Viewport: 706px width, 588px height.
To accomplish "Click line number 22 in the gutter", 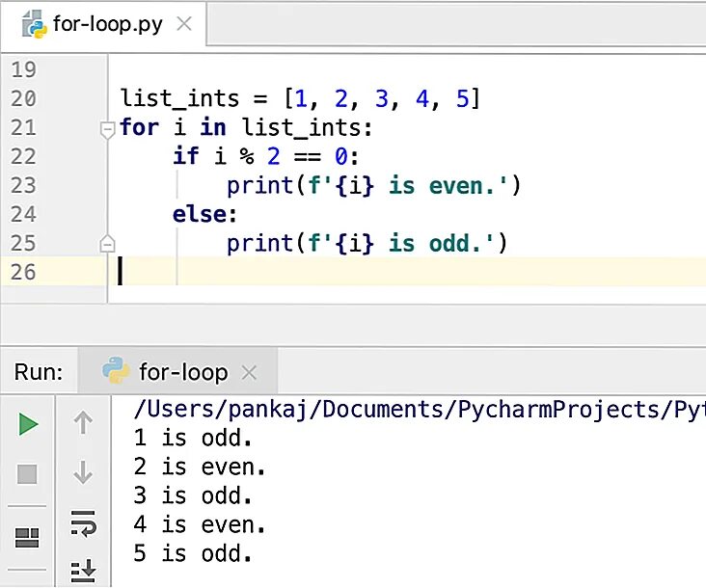I will click(x=23, y=156).
